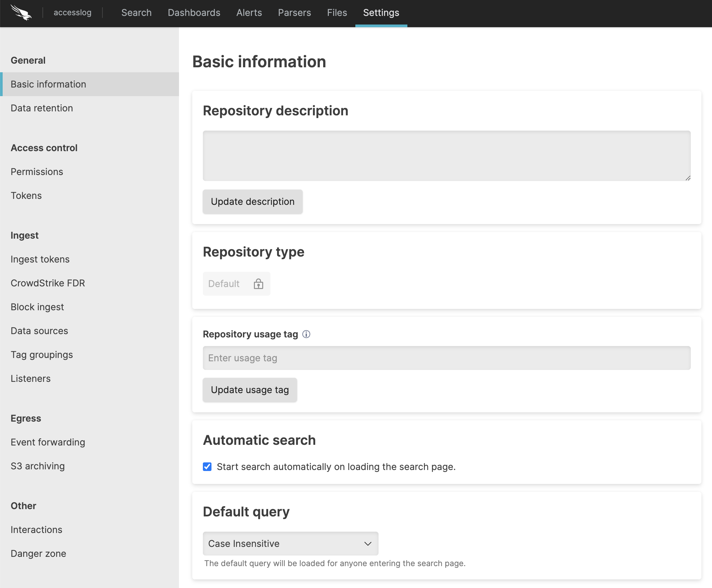The image size is (712, 588).
Task: Open Permissions in the sidebar
Action: pyautogui.click(x=89, y=172)
